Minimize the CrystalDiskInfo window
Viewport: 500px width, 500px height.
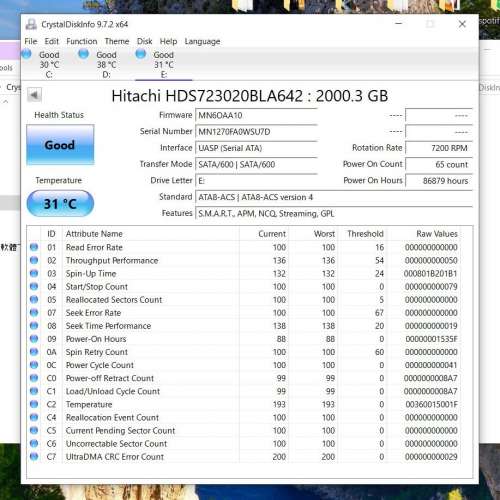tap(399, 24)
